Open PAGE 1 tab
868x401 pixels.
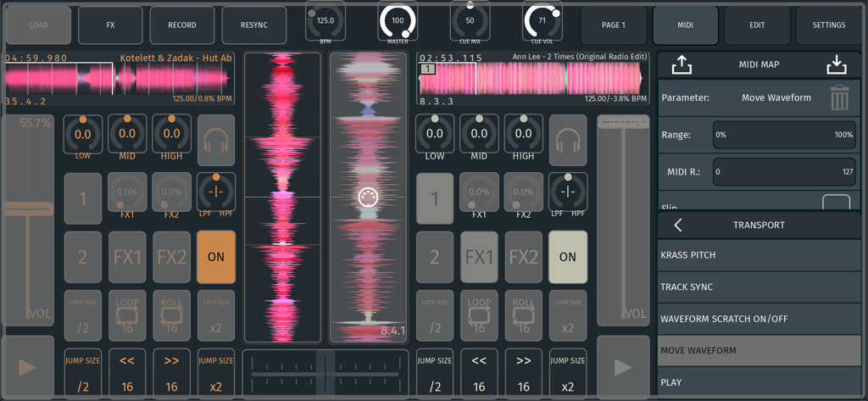[x=614, y=25]
